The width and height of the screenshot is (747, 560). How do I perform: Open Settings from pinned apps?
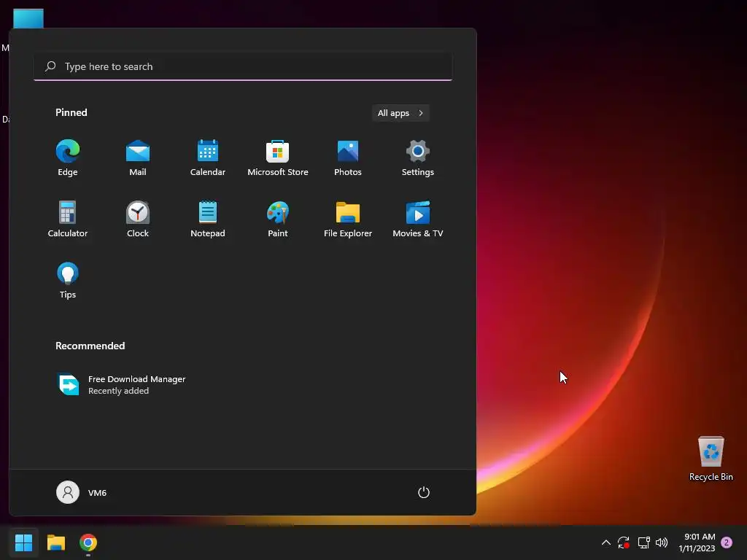(418, 158)
